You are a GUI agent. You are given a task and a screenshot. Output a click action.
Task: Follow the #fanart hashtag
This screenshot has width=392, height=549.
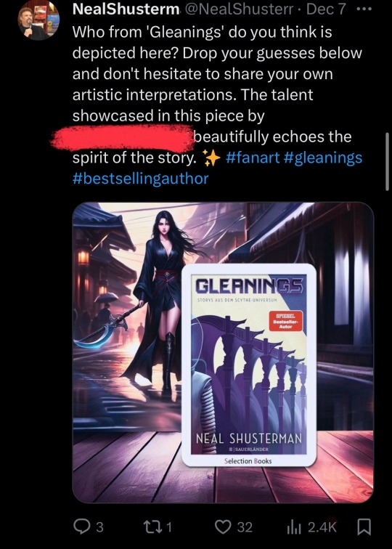coord(253,158)
